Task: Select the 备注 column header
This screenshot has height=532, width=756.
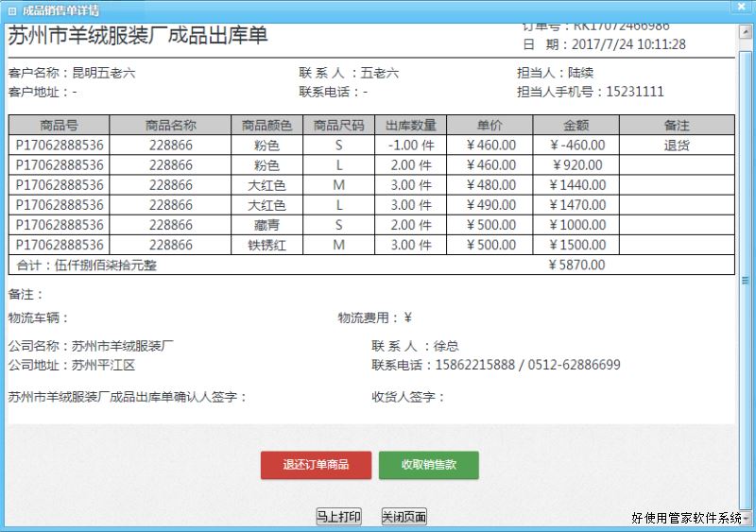Action: (x=677, y=126)
